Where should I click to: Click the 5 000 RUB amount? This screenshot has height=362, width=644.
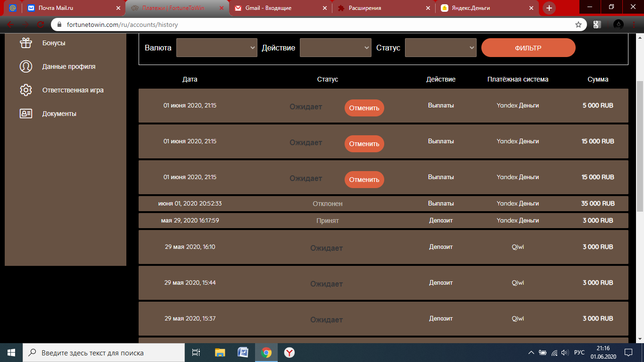[x=598, y=106]
